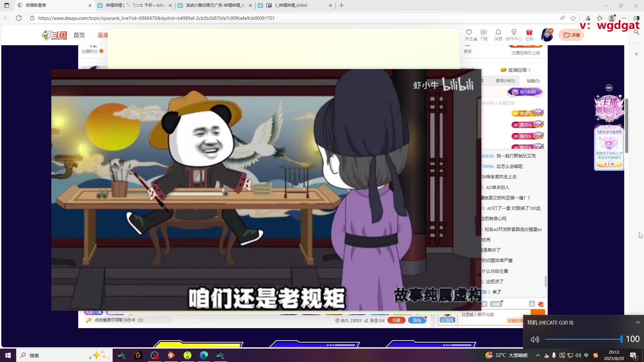
Task: Click the page vertical scrollbar thumb
Action: pyautogui.click(x=627, y=126)
